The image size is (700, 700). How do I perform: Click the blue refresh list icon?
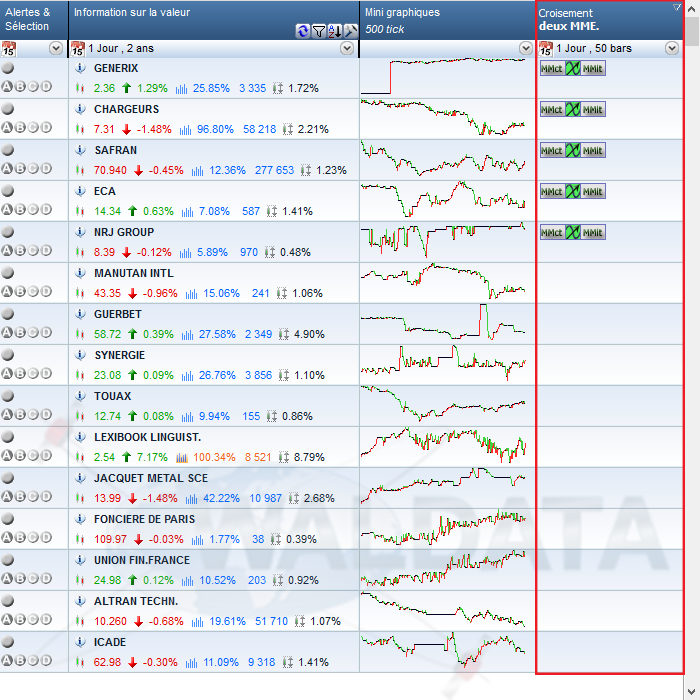tap(303, 31)
